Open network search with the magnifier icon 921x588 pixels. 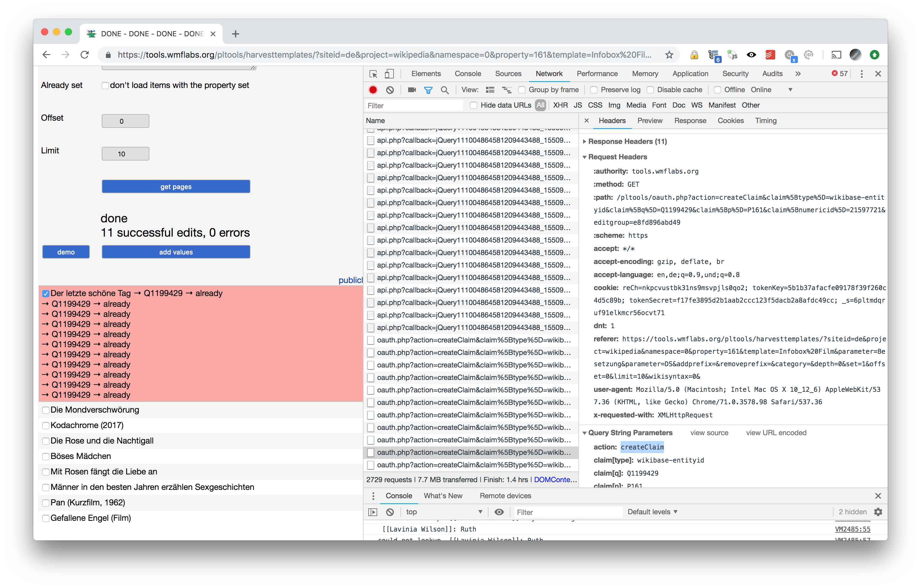(444, 90)
